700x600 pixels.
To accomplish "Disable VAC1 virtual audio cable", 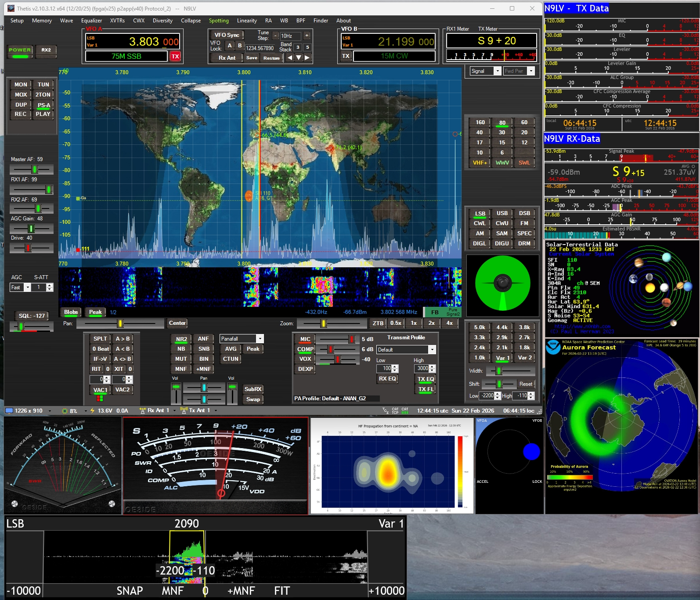I will click(x=100, y=390).
